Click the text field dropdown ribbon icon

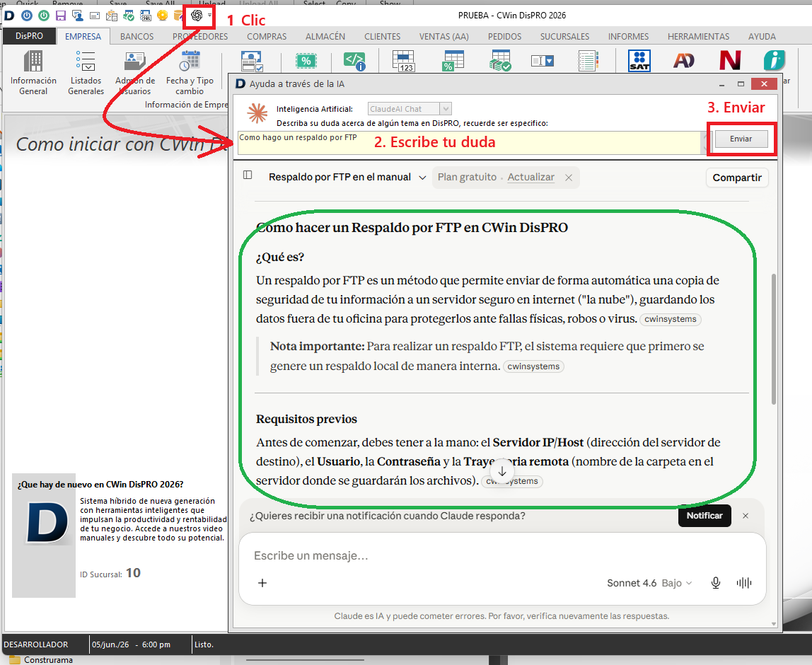pos(543,61)
